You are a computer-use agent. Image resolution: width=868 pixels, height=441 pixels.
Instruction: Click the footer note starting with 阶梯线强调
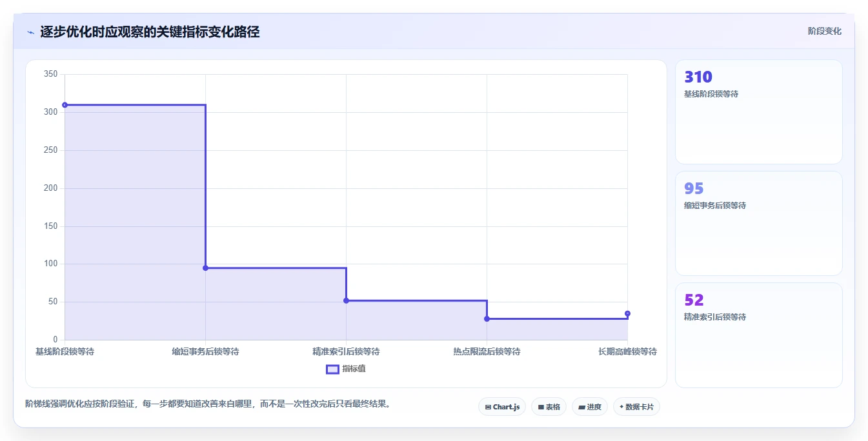point(207,404)
